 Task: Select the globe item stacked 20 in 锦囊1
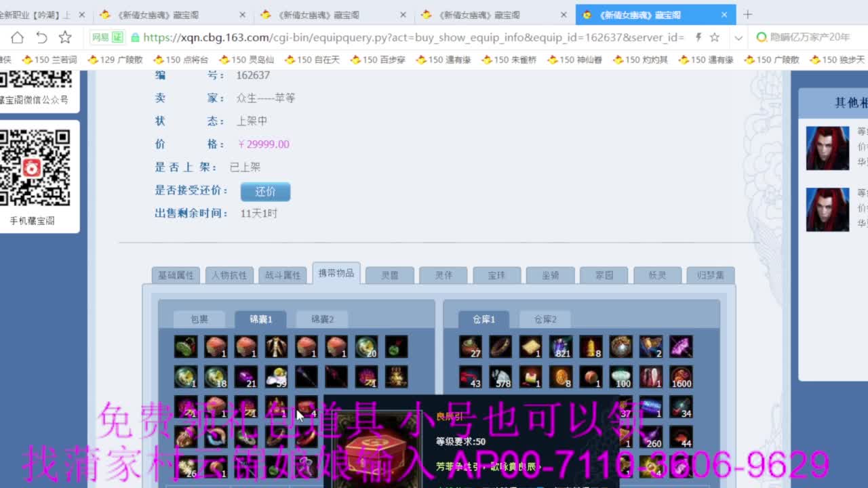366,346
